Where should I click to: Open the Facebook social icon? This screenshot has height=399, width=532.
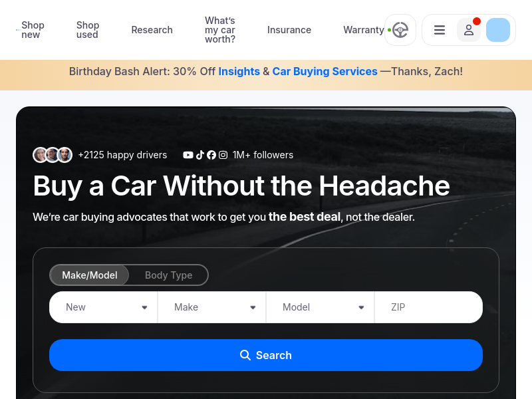pos(211,155)
